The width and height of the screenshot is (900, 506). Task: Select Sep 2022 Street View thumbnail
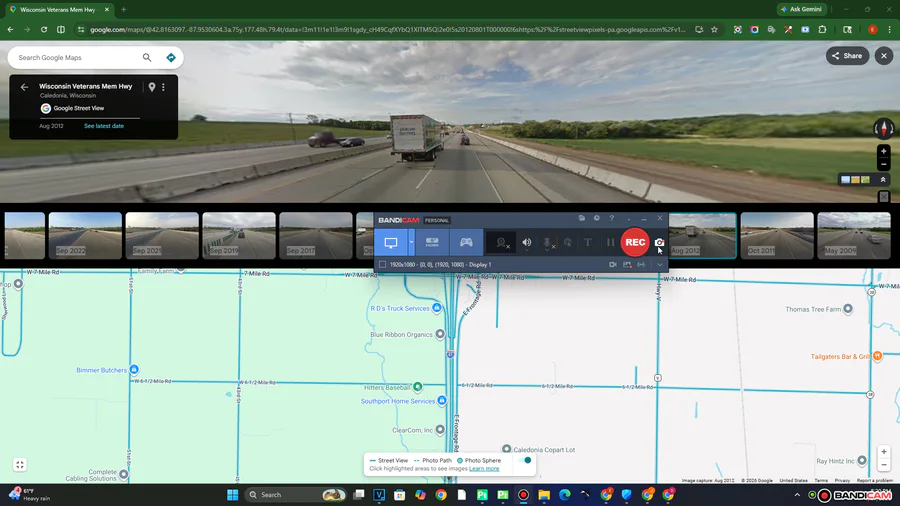(85, 236)
